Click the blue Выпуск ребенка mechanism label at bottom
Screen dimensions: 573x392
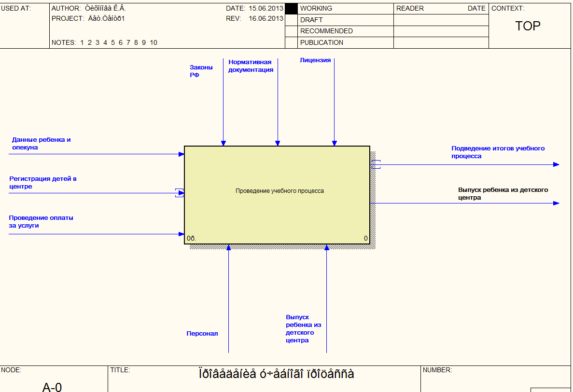coord(303,329)
